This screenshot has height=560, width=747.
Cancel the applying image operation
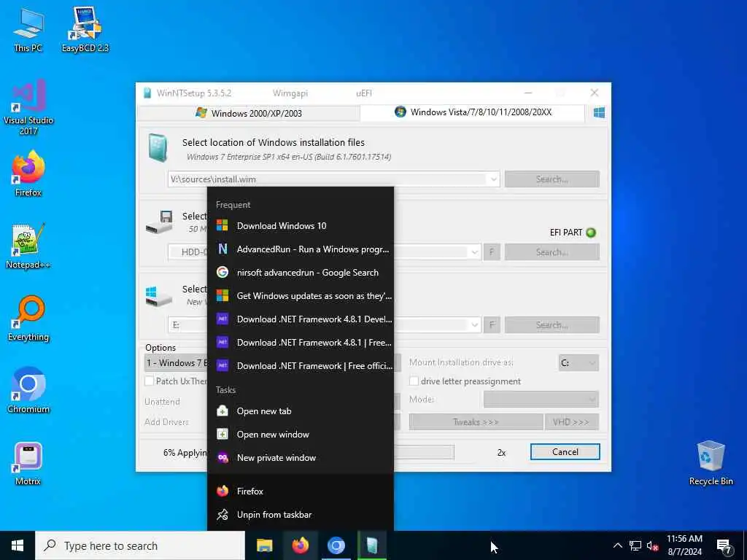click(x=565, y=452)
